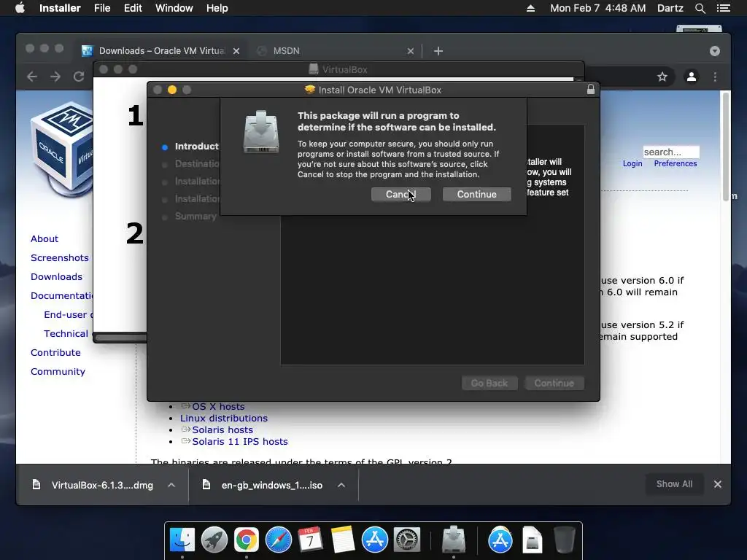Image resolution: width=747 pixels, height=560 pixels.
Task: Open Chrome's three-dot menu
Action: 715,77
